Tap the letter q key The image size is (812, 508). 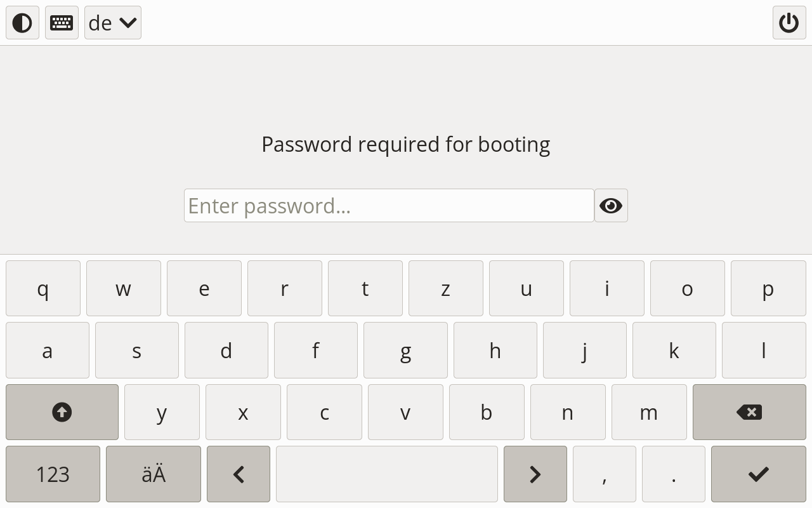[x=43, y=288]
